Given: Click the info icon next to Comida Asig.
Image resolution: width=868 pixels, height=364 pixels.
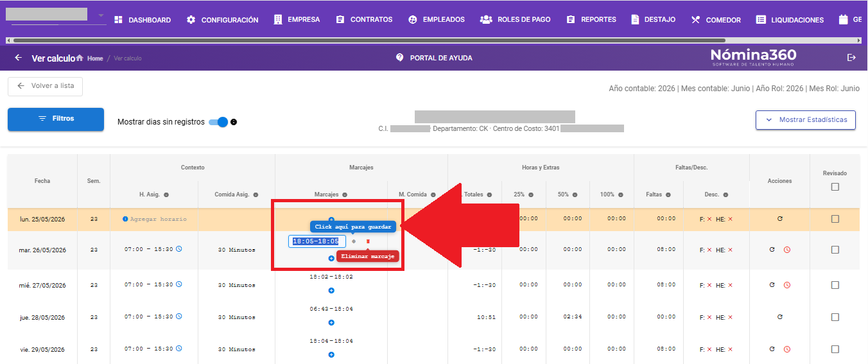Looking at the screenshot, I should 256,195.
